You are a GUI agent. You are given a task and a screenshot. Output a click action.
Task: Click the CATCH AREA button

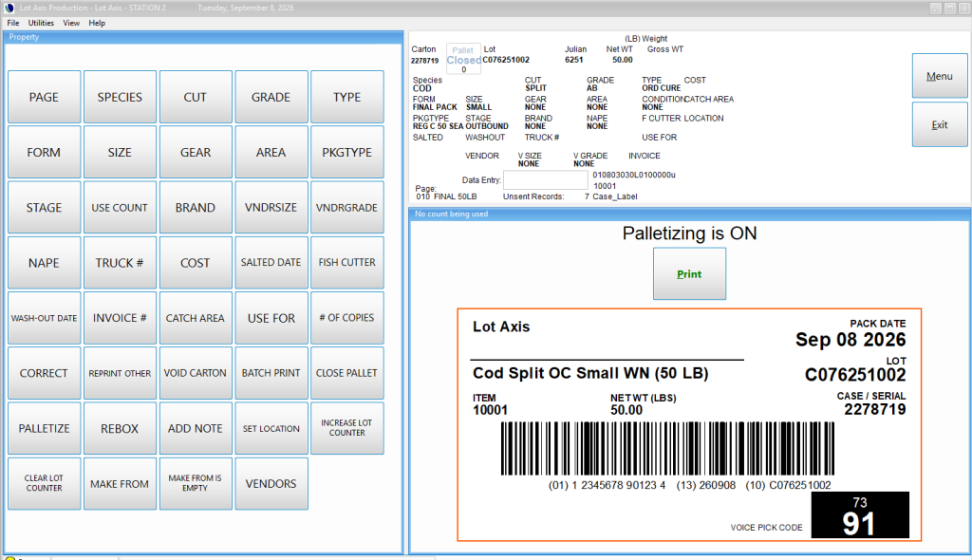pyautogui.click(x=196, y=318)
